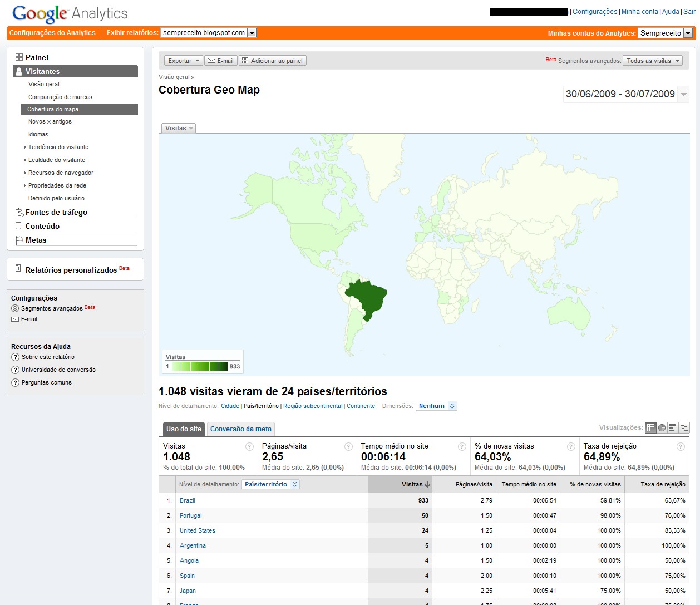Viewport: 700px width, 605px height.
Task: Click the Metas flag icon
Action: click(x=19, y=240)
